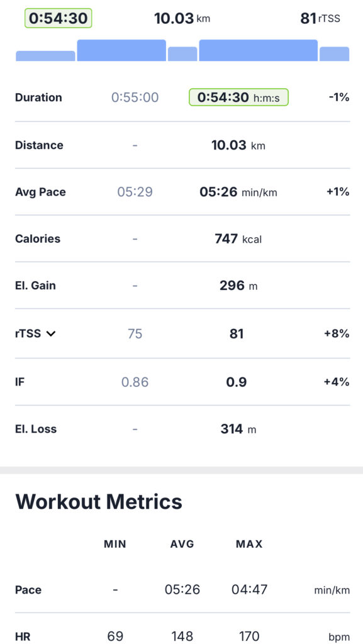This screenshot has width=363, height=644.
Task: Tap the 10.03 km Distance value
Action: click(238, 145)
